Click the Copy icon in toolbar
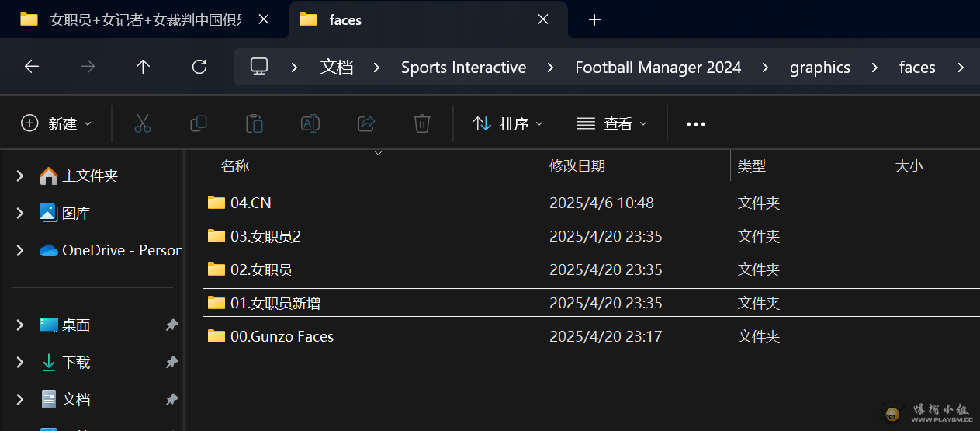980x431 pixels. [x=199, y=123]
